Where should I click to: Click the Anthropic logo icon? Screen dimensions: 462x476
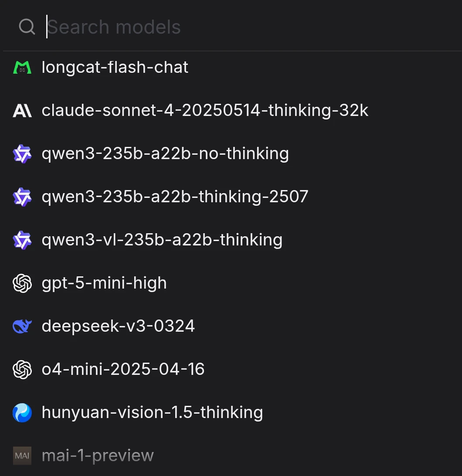[22, 111]
